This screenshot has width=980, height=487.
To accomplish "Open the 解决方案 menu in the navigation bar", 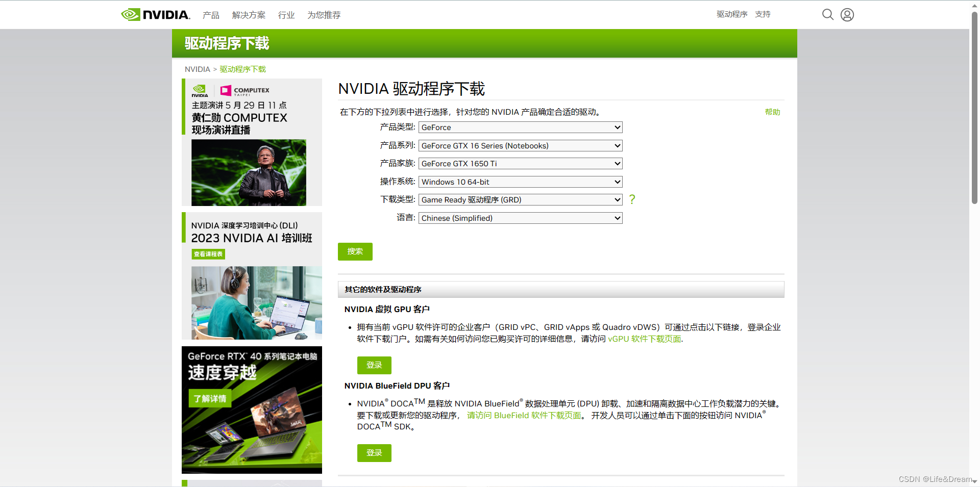I will click(x=249, y=15).
